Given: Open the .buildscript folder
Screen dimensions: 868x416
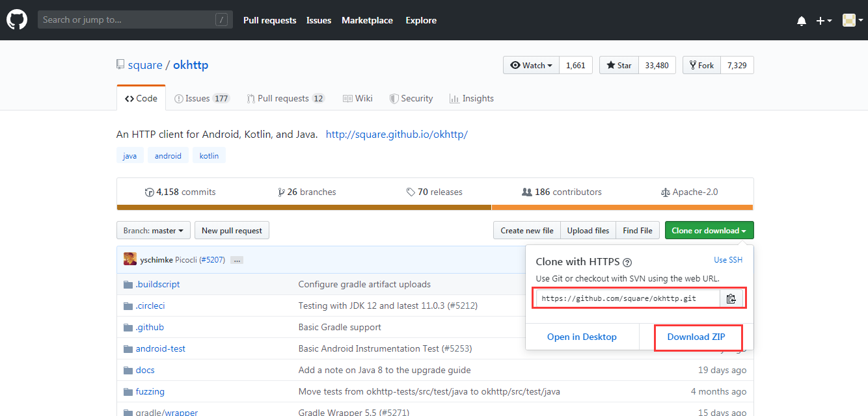Looking at the screenshot, I should click(x=157, y=284).
